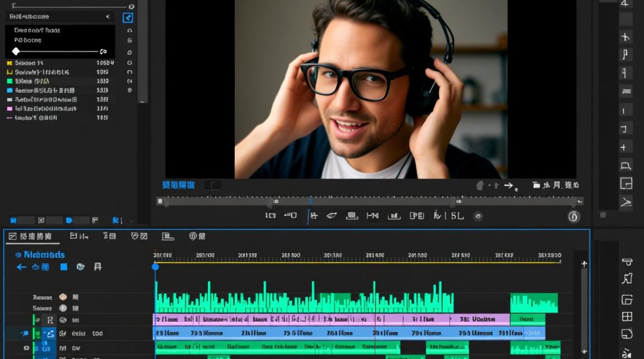Click the blue gear icon in the timeline header

click(80, 267)
